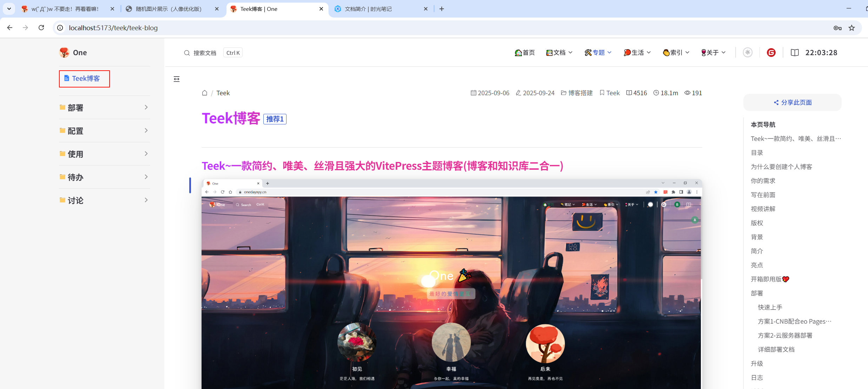Bookmark this page with the star icon

(852, 28)
